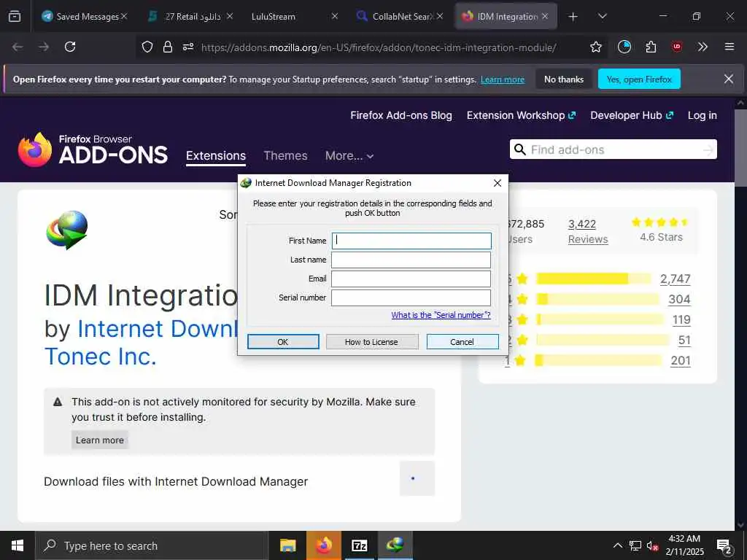Viewport: 747px width, 560px height.
Task: Click the IDM add-on icon on page
Action: tap(66, 230)
